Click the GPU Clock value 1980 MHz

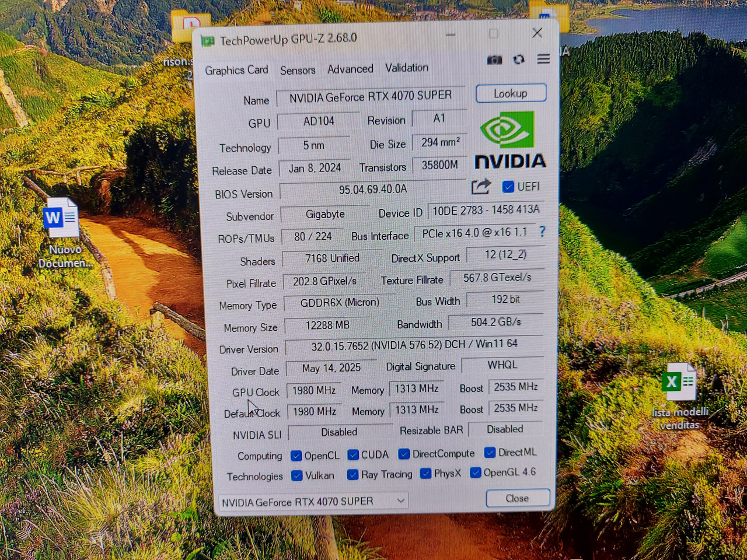coord(314,390)
